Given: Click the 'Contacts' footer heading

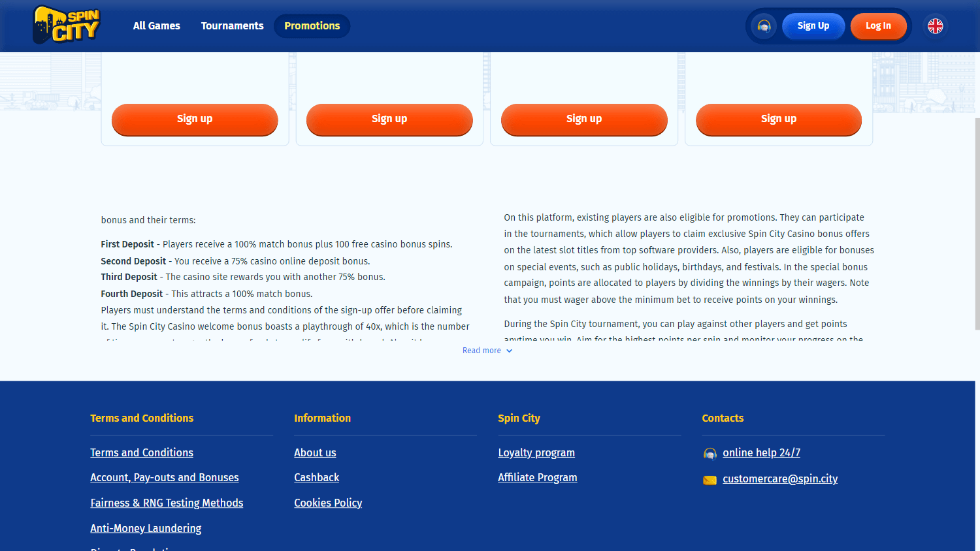Looking at the screenshot, I should (723, 418).
